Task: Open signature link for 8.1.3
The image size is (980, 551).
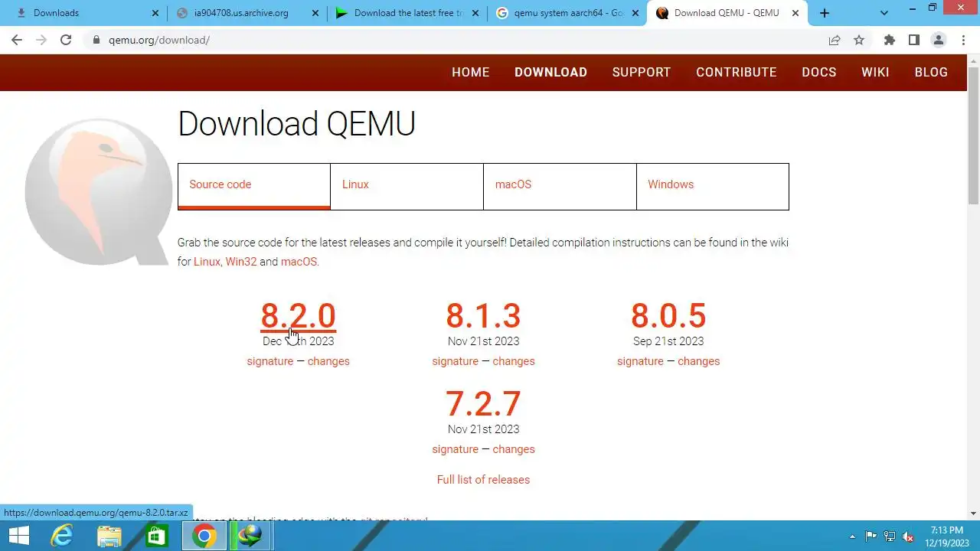Action: coord(455,361)
